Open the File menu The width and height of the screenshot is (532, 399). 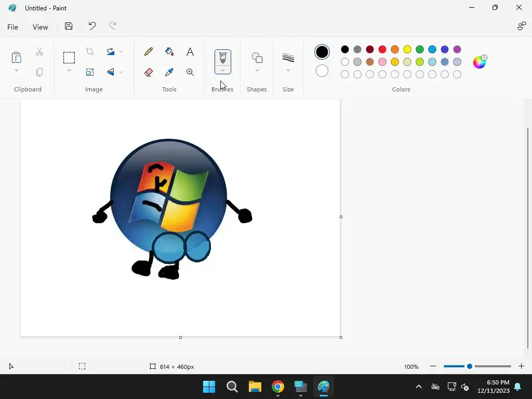pos(12,27)
